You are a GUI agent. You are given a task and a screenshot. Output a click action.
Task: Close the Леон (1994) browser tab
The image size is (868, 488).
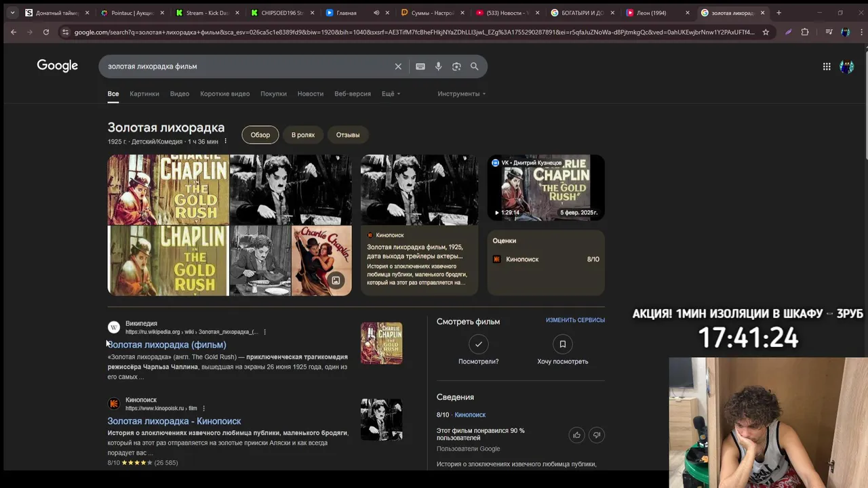click(688, 13)
